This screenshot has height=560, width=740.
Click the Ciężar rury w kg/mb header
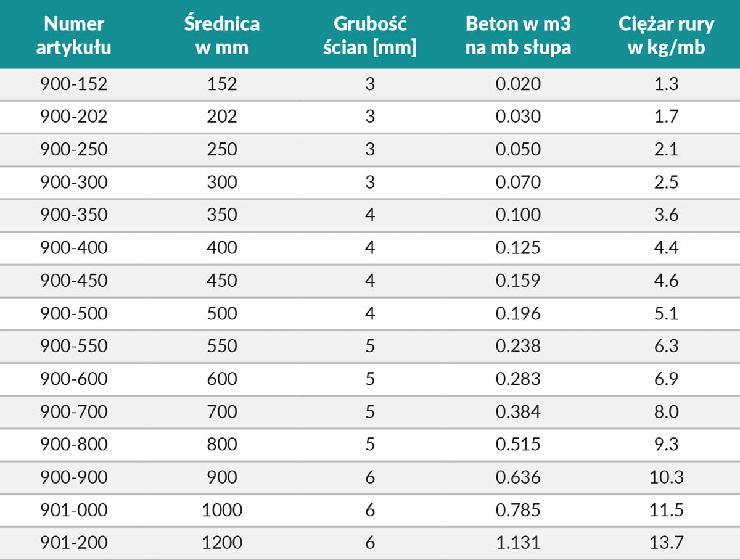[666, 35]
